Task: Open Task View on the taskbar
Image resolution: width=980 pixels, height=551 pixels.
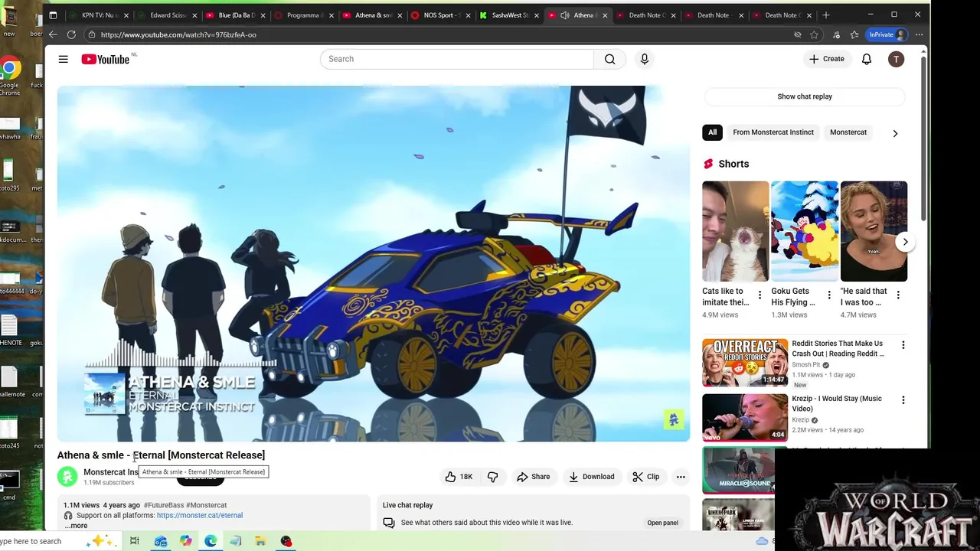Action: pyautogui.click(x=135, y=541)
